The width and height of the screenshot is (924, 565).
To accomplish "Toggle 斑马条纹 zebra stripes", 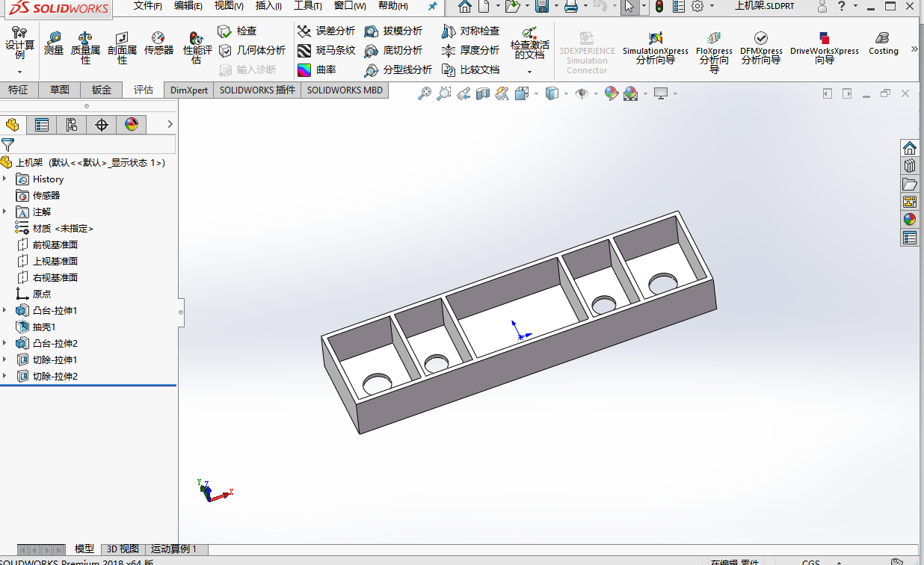I will tap(326, 50).
